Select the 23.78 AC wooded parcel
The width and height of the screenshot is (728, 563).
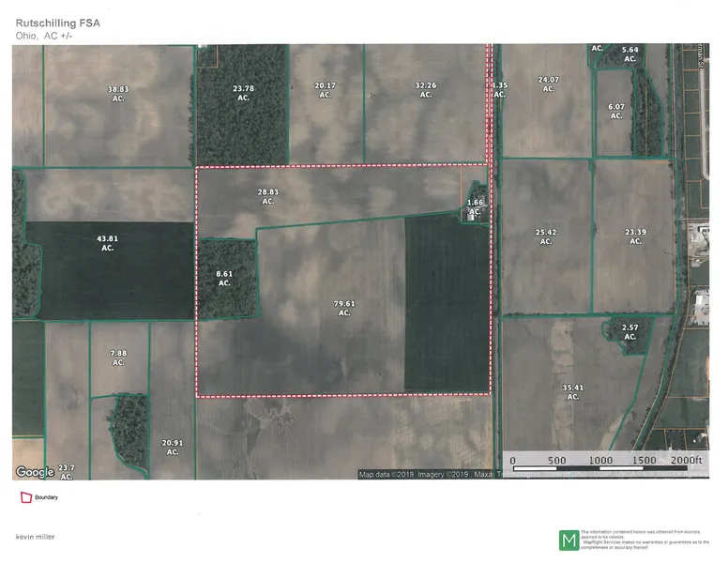coord(243,93)
